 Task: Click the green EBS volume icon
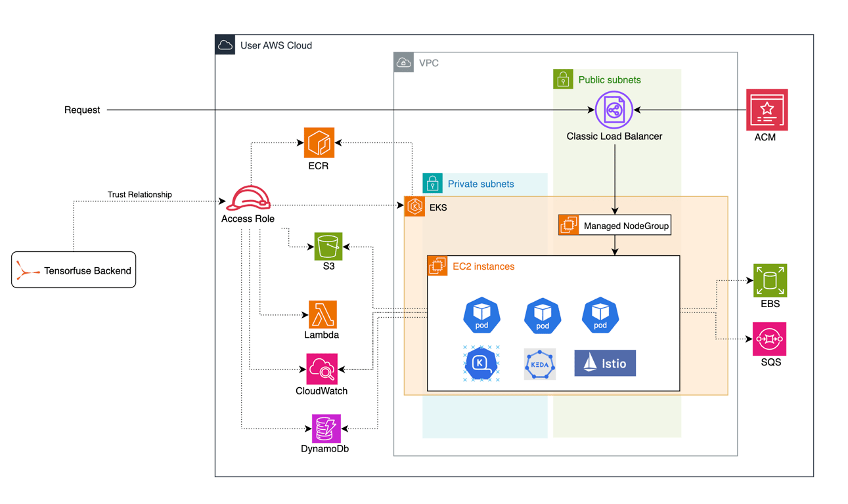click(x=770, y=280)
